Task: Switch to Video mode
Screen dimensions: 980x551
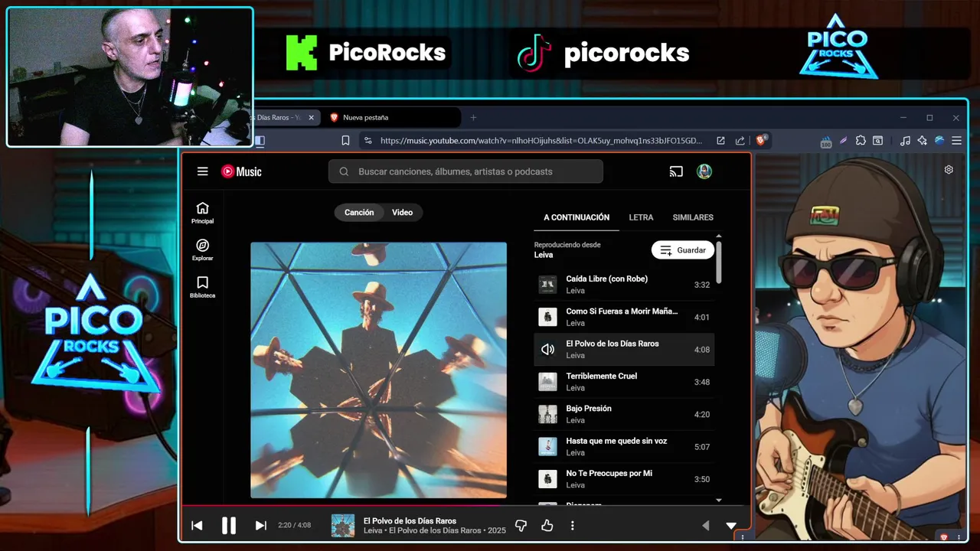Action: coord(403,213)
